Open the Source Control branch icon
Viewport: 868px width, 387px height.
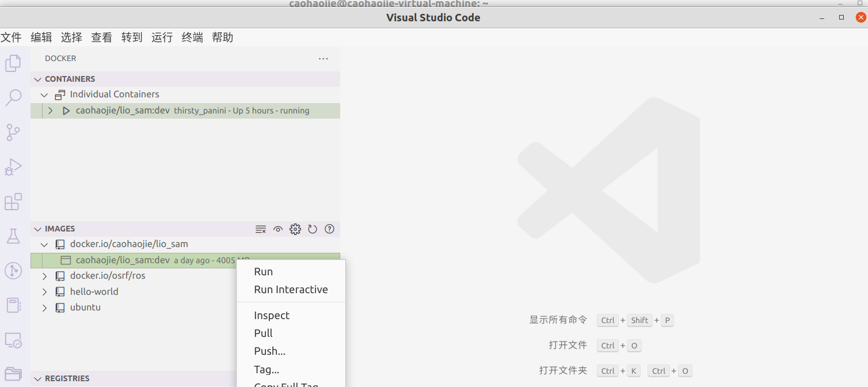tap(13, 132)
